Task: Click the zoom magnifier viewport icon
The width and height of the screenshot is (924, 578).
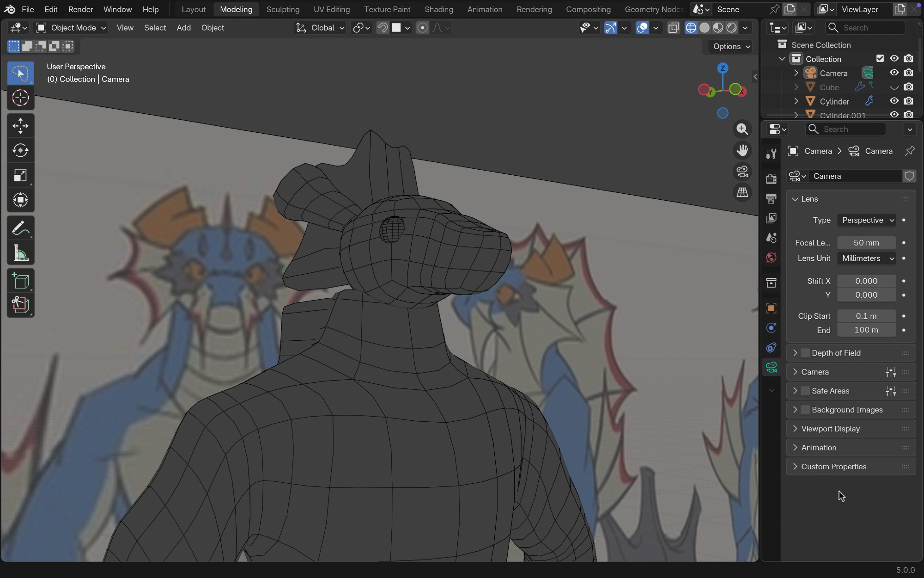Action: [x=742, y=129]
